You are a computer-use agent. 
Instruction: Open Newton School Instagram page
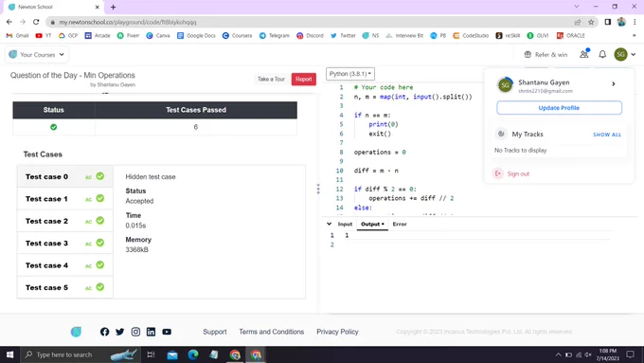click(135, 332)
